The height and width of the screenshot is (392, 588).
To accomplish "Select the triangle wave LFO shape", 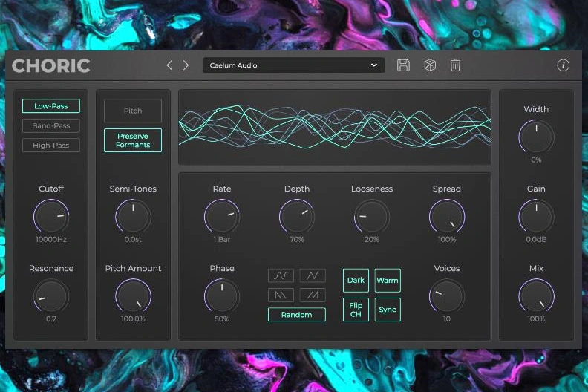I will [313, 275].
